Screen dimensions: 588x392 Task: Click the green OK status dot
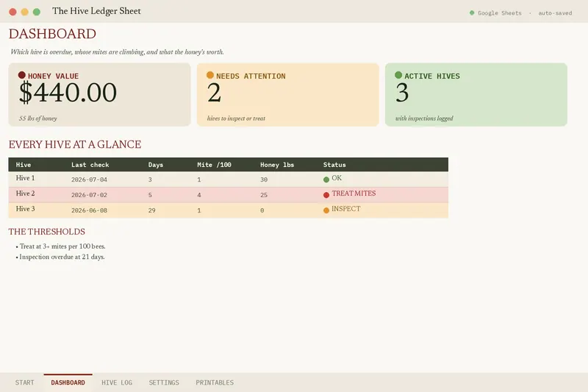(x=326, y=179)
